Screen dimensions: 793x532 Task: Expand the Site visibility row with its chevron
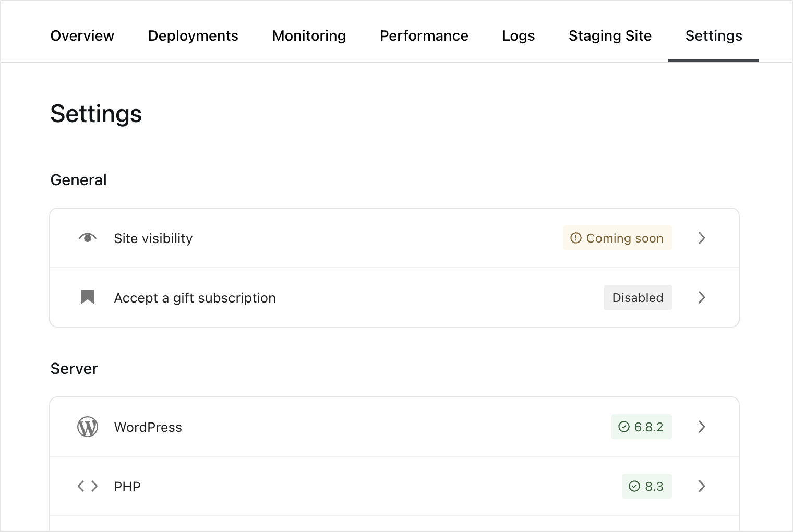click(701, 238)
